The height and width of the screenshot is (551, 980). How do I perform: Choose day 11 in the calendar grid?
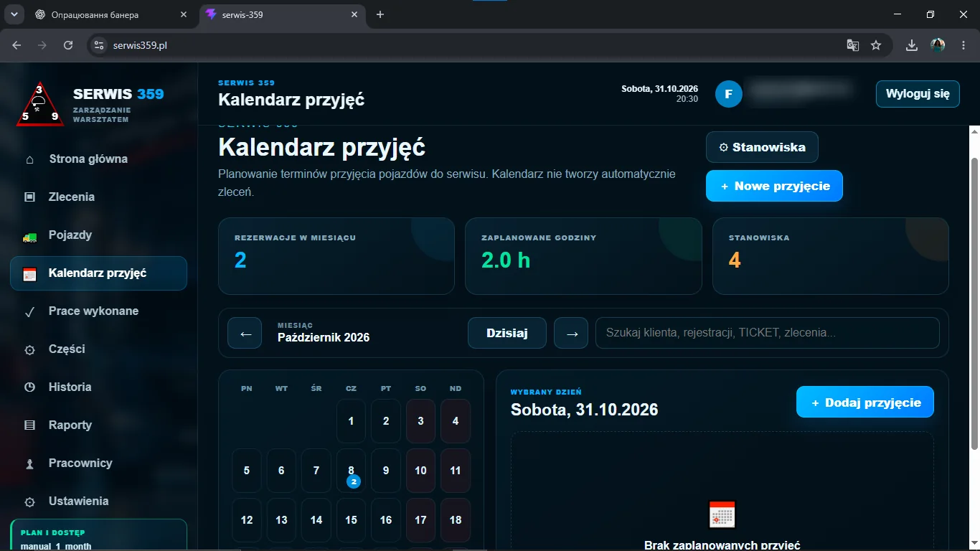click(456, 471)
